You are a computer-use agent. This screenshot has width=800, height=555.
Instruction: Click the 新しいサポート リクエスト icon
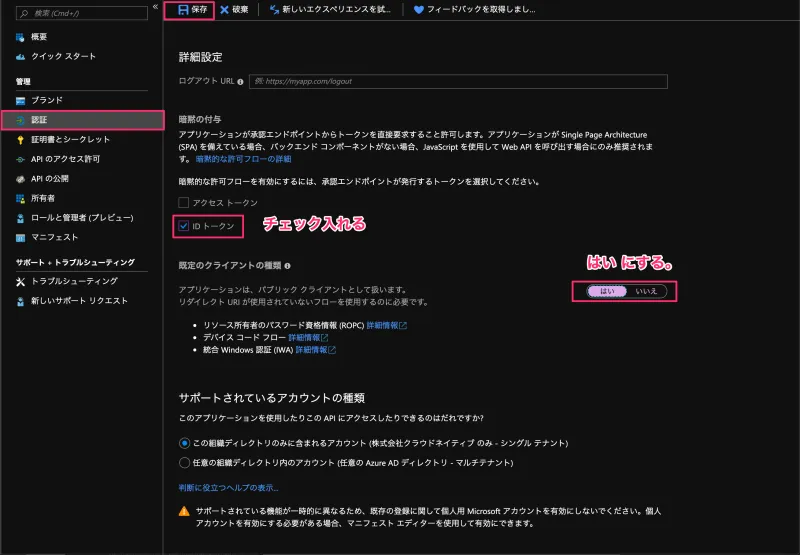pos(20,301)
